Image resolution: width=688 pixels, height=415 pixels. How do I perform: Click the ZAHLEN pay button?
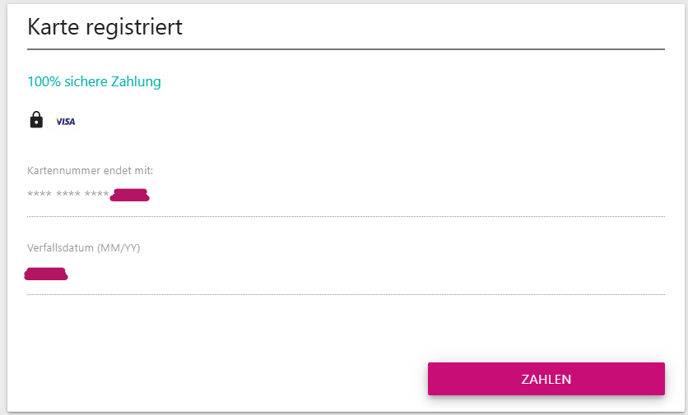[x=546, y=379]
